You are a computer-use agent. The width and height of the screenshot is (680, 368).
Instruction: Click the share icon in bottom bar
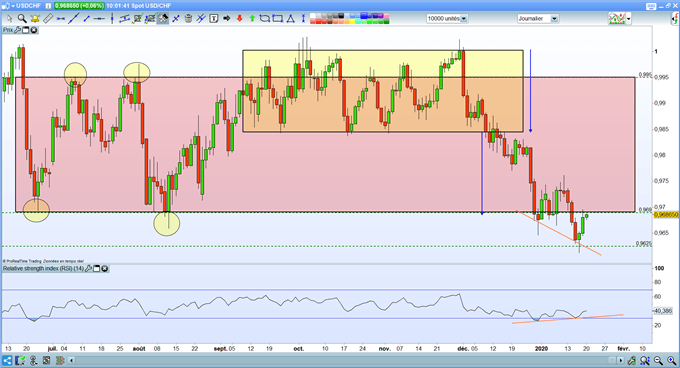pos(7,360)
